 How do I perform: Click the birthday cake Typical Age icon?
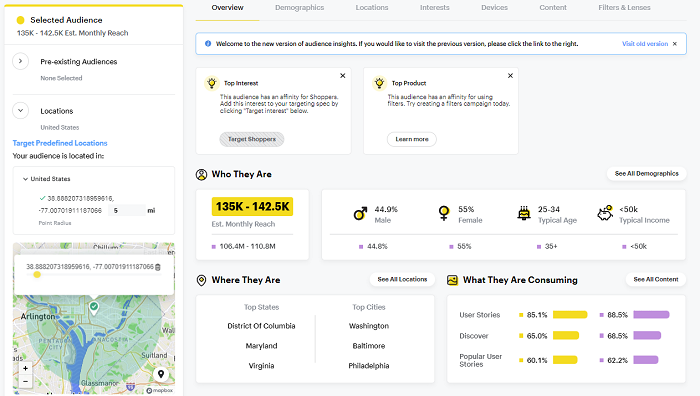(524, 213)
